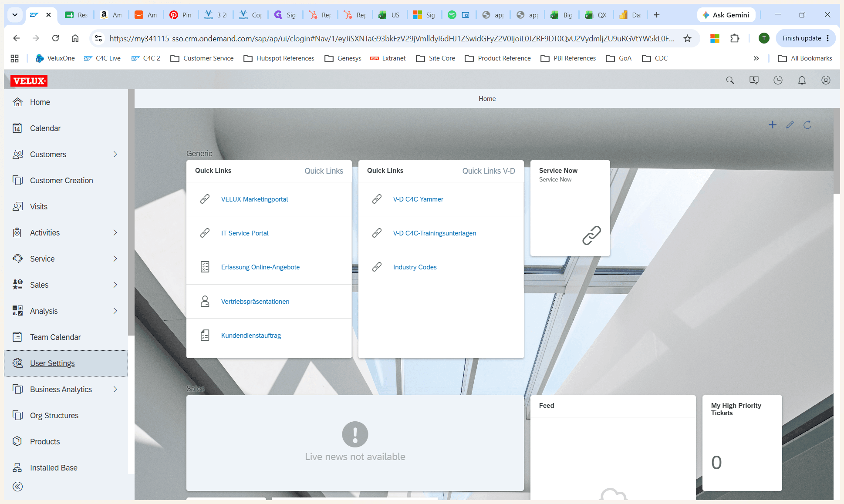Image resolution: width=844 pixels, height=504 pixels.
Task: Refresh the home page cards
Action: (807, 125)
